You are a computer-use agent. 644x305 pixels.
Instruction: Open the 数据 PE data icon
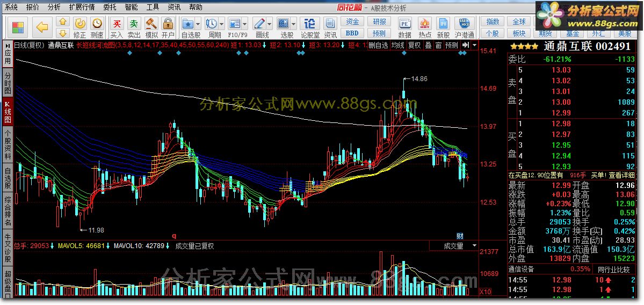coord(405,27)
